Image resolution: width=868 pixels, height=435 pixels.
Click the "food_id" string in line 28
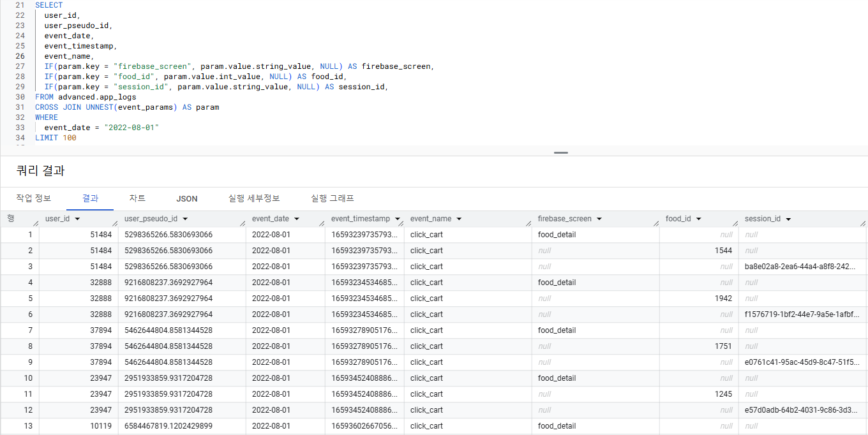click(134, 77)
